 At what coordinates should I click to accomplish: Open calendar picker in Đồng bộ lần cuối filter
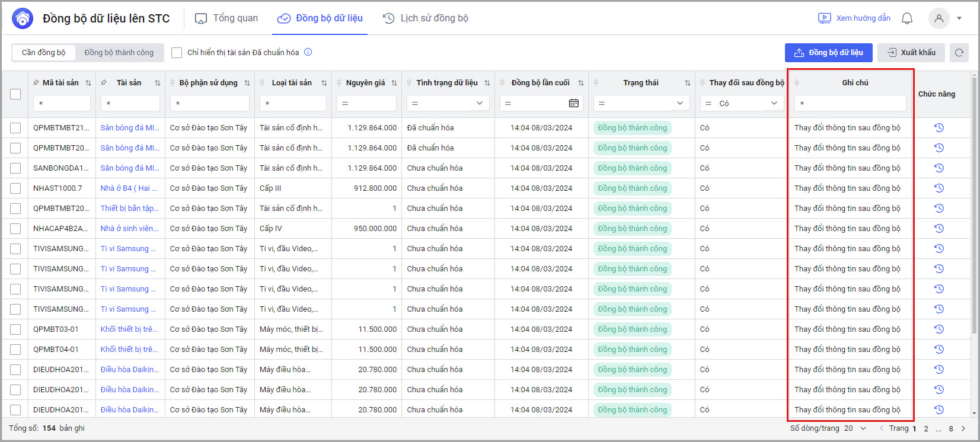pos(573,103)
